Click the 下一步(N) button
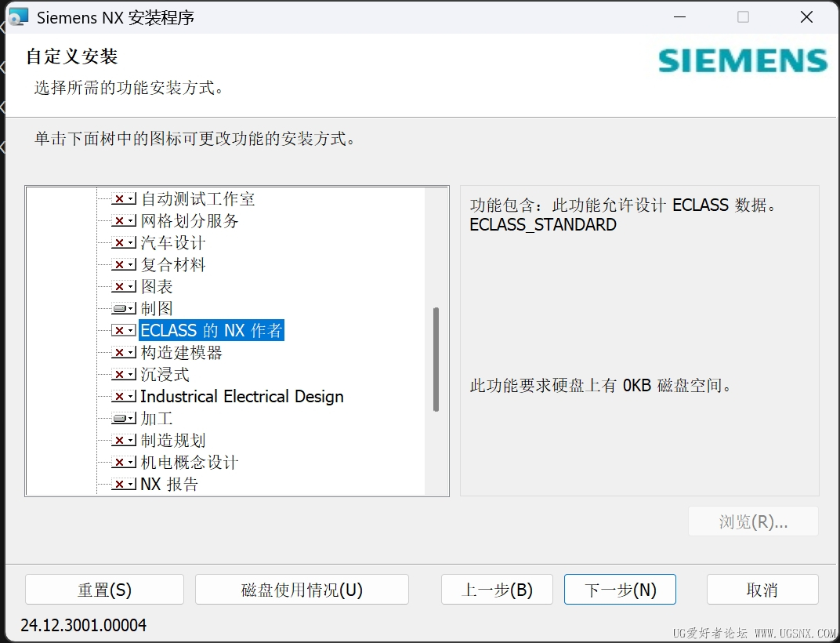Viewport: 840px width, 643px height. coord(620,590)
